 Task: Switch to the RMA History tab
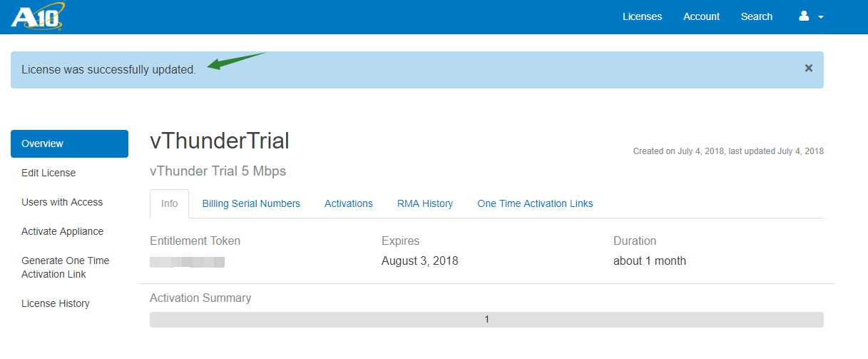tap(425, 203)
